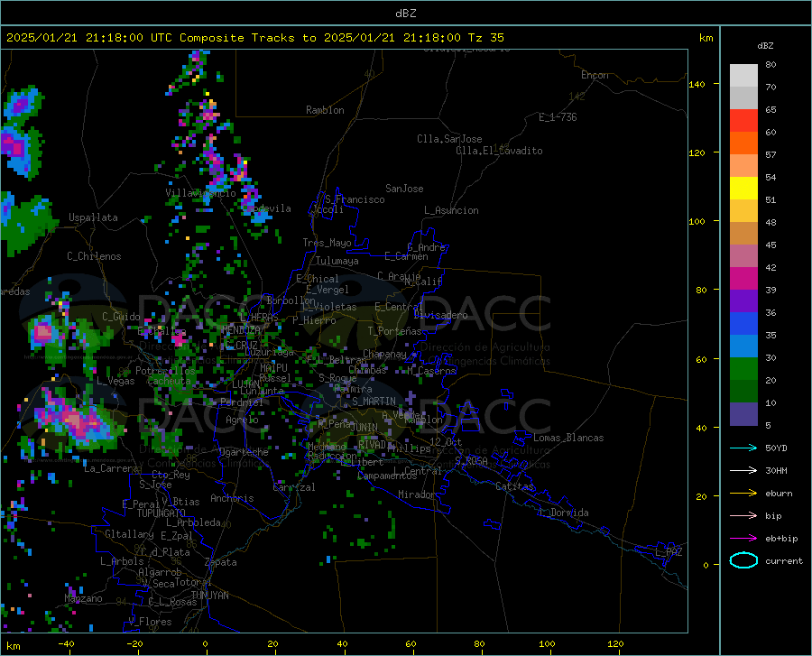Screen dimensions: 812x656
Task: Click the 'Mirador' place label
Action: (416, 494)
